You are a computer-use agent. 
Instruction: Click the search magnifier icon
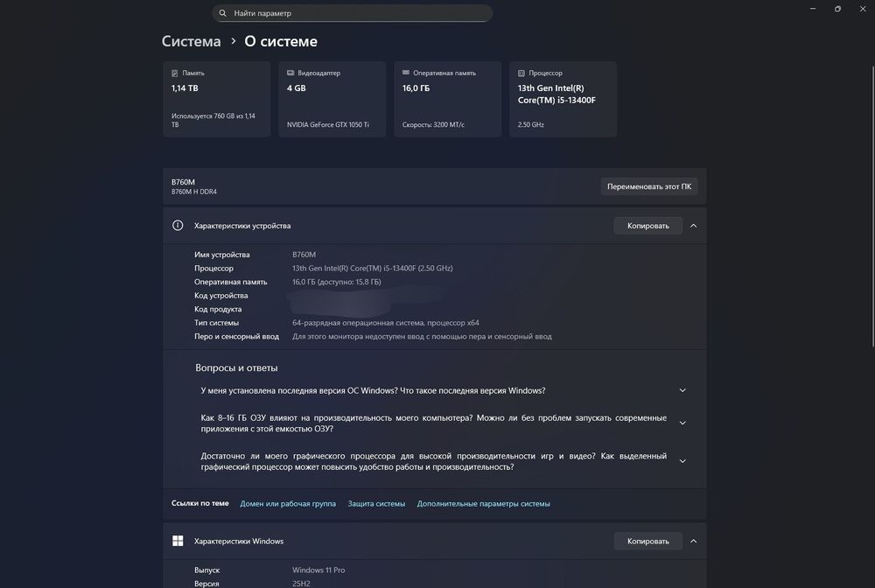[x=222, y=13]
